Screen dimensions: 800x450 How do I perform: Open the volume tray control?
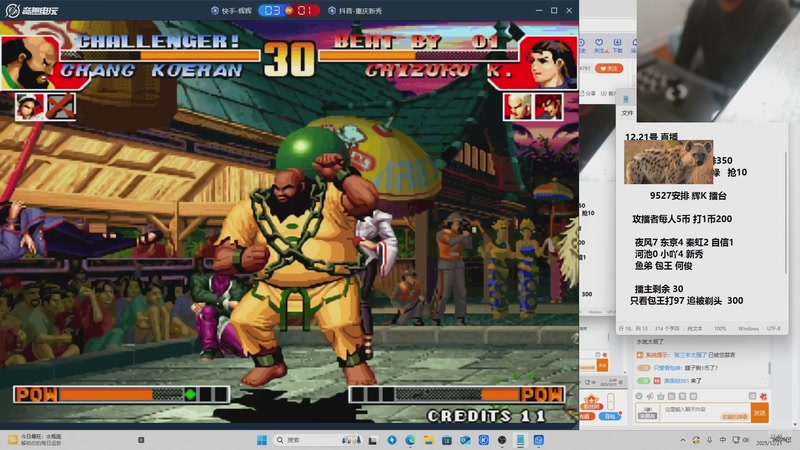746,440
